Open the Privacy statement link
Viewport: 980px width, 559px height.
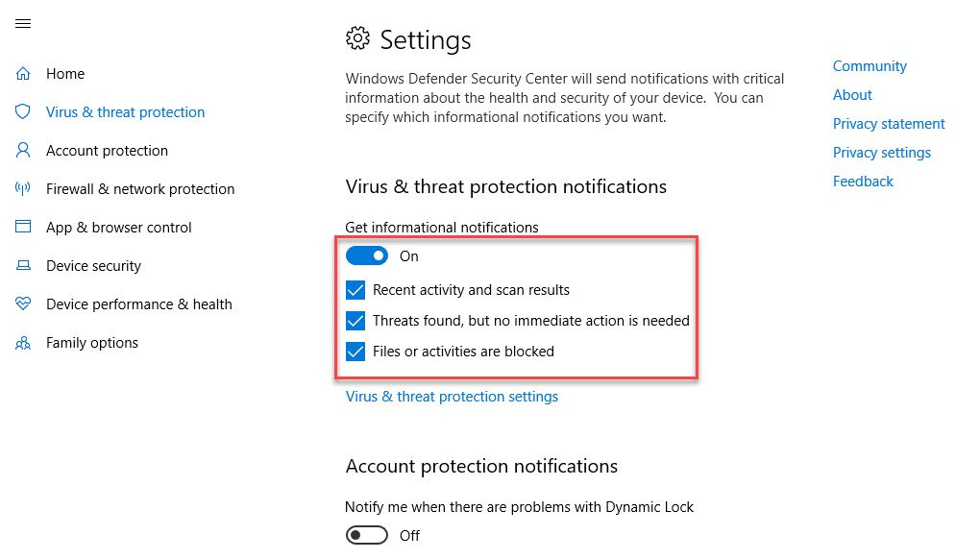889,124
